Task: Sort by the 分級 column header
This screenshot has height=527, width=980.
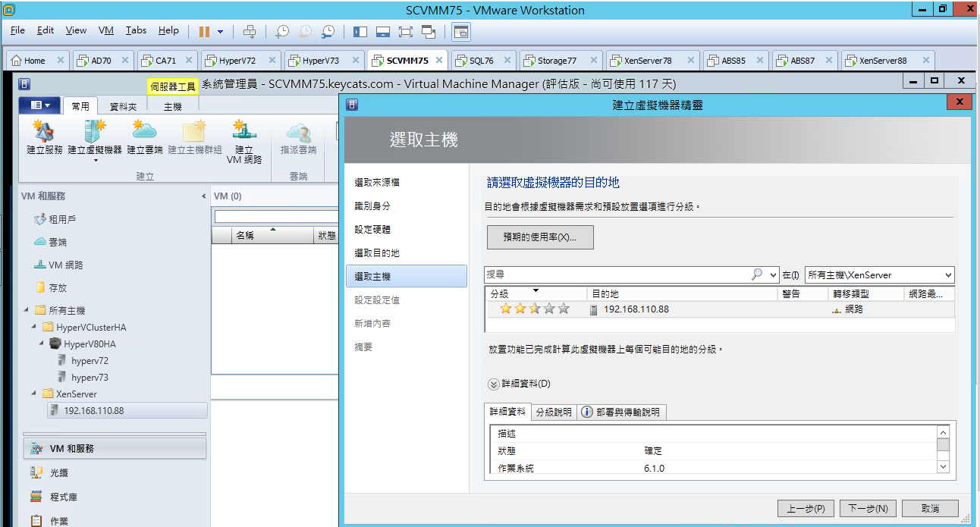Action: coord(536,293)
